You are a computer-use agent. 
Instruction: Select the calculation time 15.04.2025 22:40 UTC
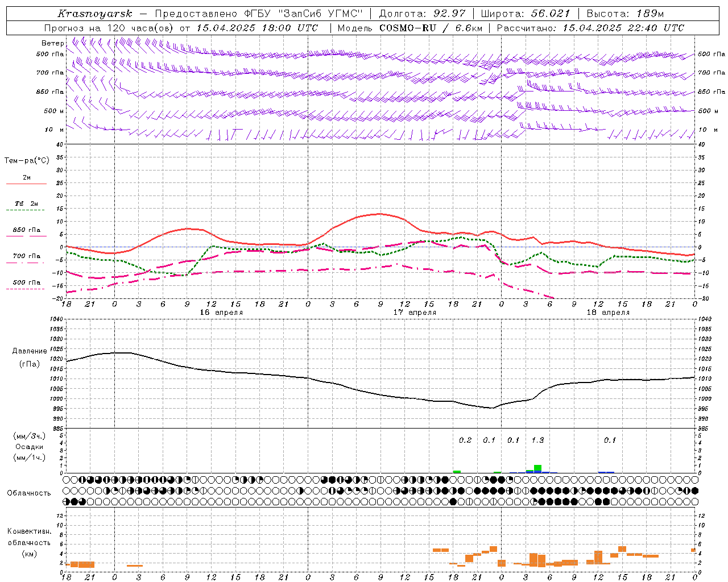(x=623, y=28)
